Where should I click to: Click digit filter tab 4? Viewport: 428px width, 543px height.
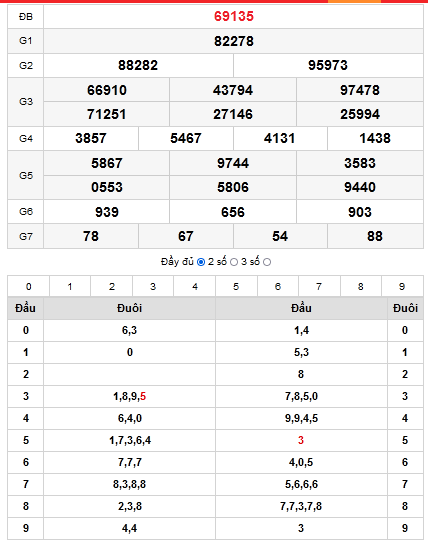pos(195,286)
